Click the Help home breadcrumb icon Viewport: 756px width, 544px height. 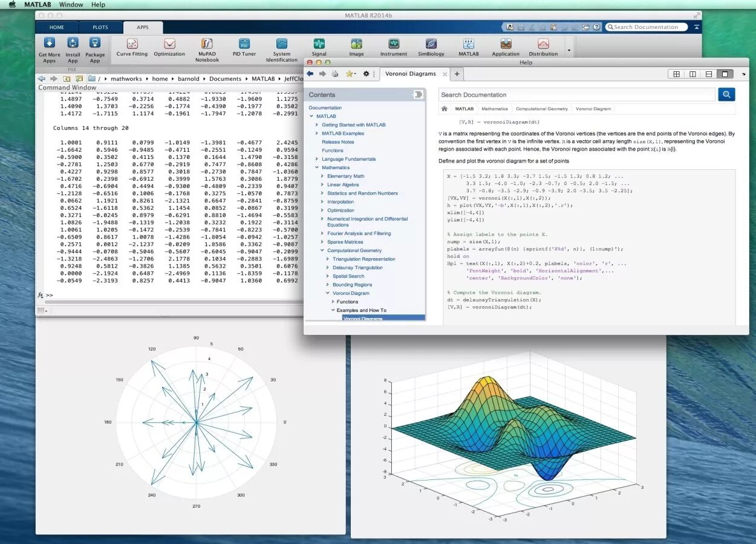(x=445, y=109)
